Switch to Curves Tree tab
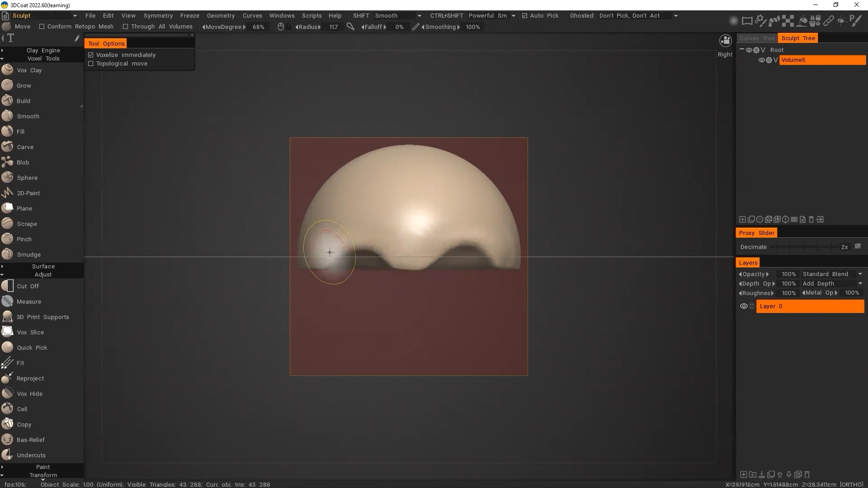This screenshot has height=488, width=868. coord(757,38)
